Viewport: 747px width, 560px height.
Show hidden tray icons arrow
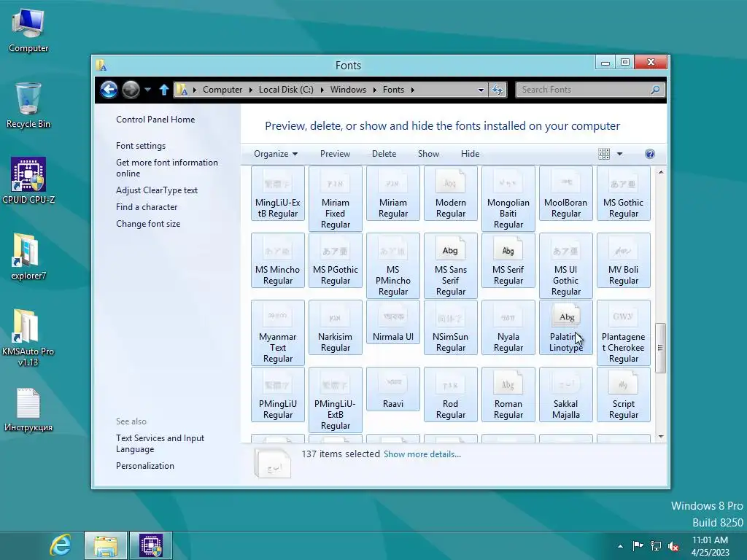(620, 546)
